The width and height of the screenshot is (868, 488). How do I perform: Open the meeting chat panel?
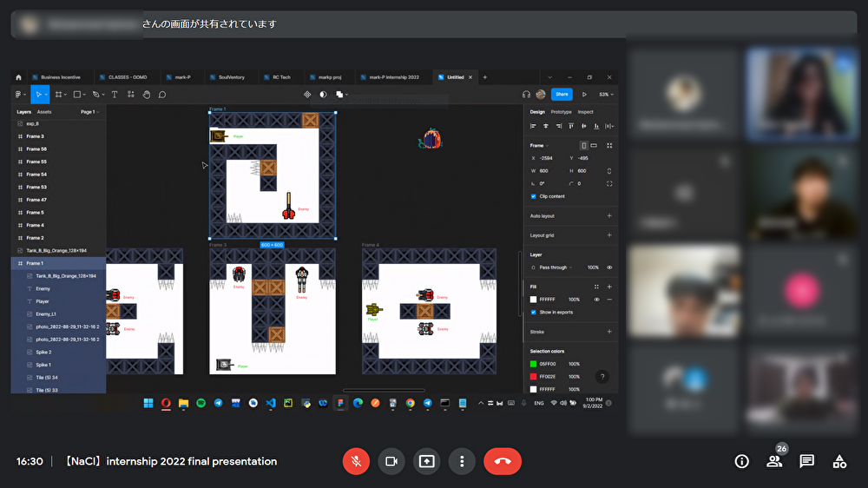(806, 461)
